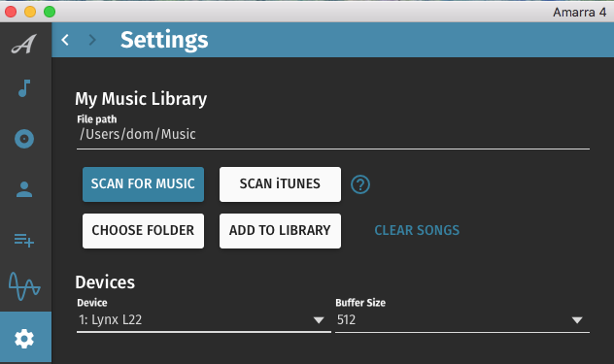Open the Albums disc icon view

click(x=24, y=139)
